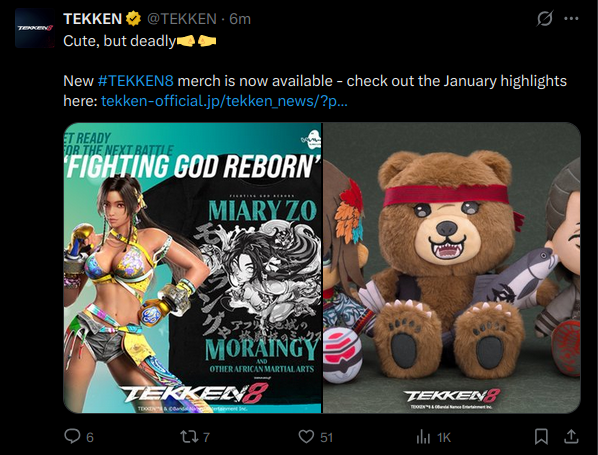The image size is (598, 455).
Task: Open the #TEKKEN8 hashtag
Action: [135, 81]
